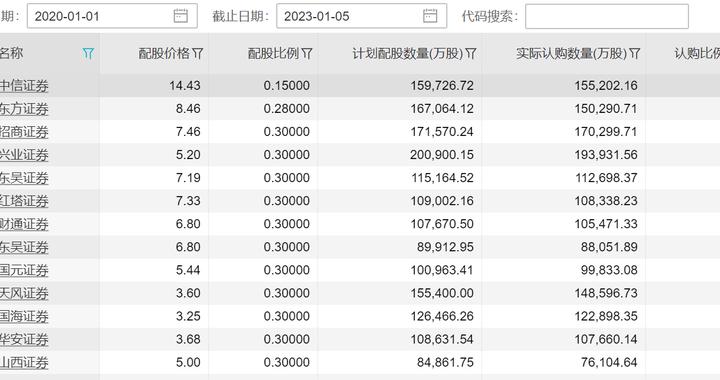Image resolution: width=720 pixels, height=380 pixels.
Task: Open 东吴证券 link with planned quantity 89,912.95
Action: 24,247
